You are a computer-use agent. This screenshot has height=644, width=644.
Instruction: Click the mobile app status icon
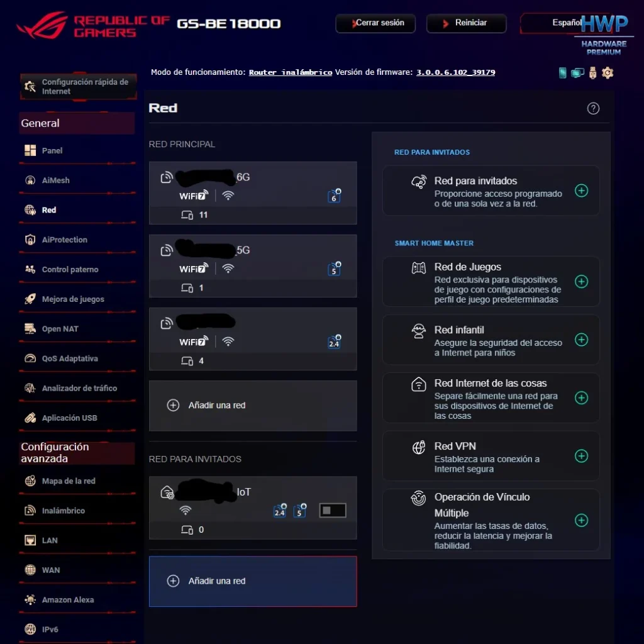click(562, 73)
